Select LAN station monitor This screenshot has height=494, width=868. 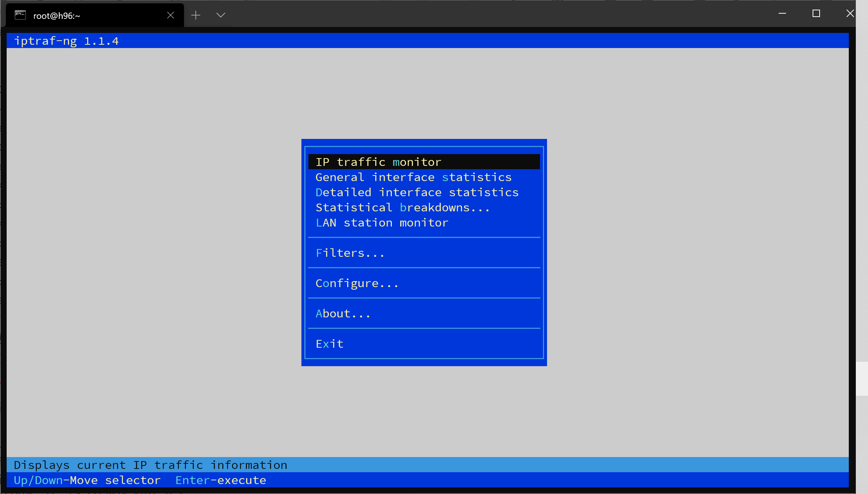(x=382, y=222)
